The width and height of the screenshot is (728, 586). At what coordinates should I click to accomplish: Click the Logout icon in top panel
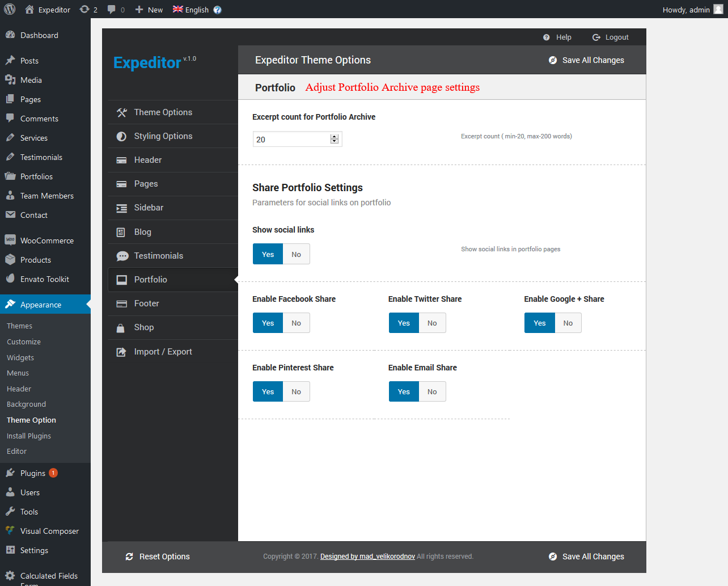coord(596,37)
